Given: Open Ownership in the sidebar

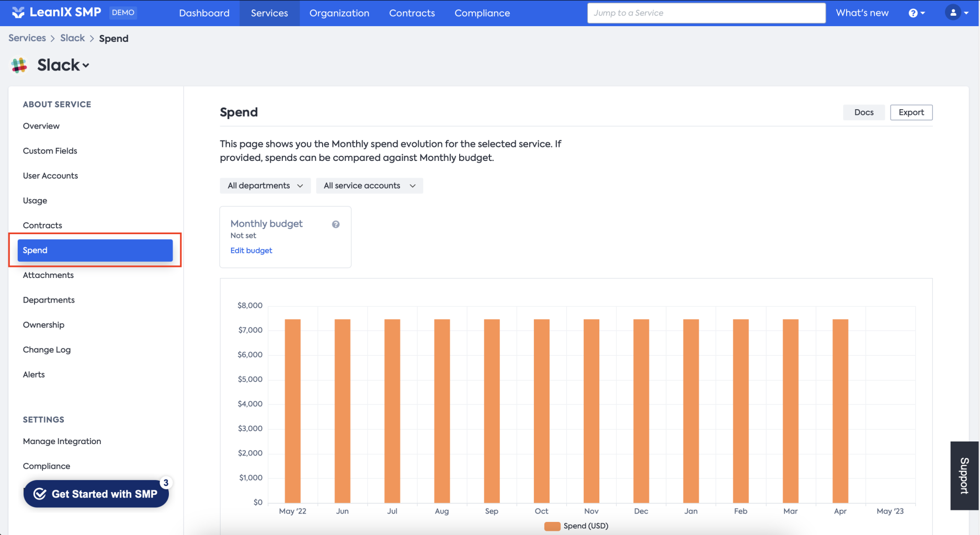Looking at the screenshot, I should click(43, 325).
